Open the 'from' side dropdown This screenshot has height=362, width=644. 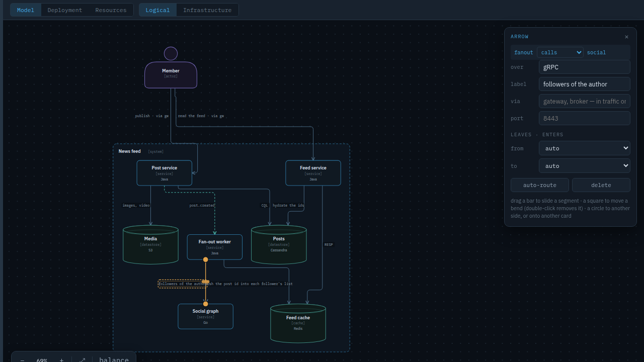coord(585,148)
